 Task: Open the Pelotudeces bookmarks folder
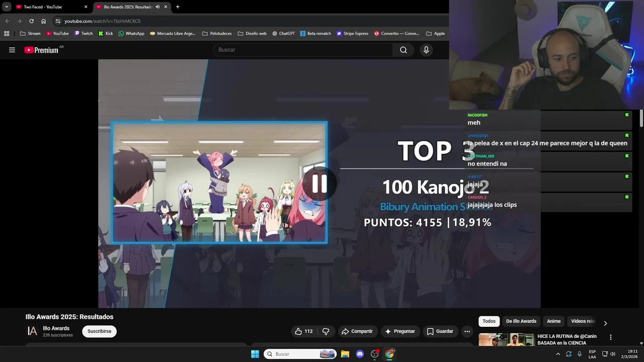point(217,34)
